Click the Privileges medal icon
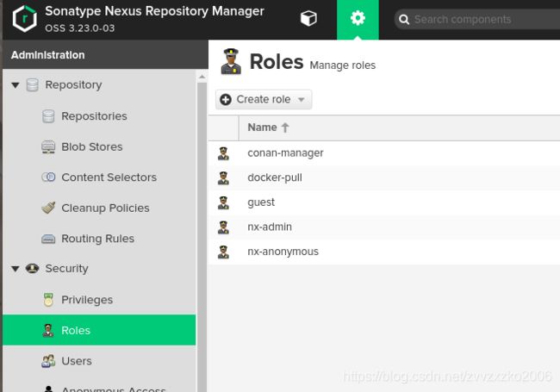 pyautogui.click(x=48, y=300)
